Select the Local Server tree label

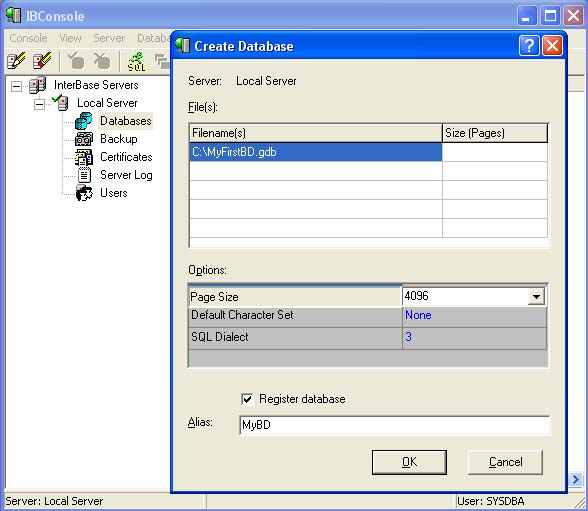point(107,103)
